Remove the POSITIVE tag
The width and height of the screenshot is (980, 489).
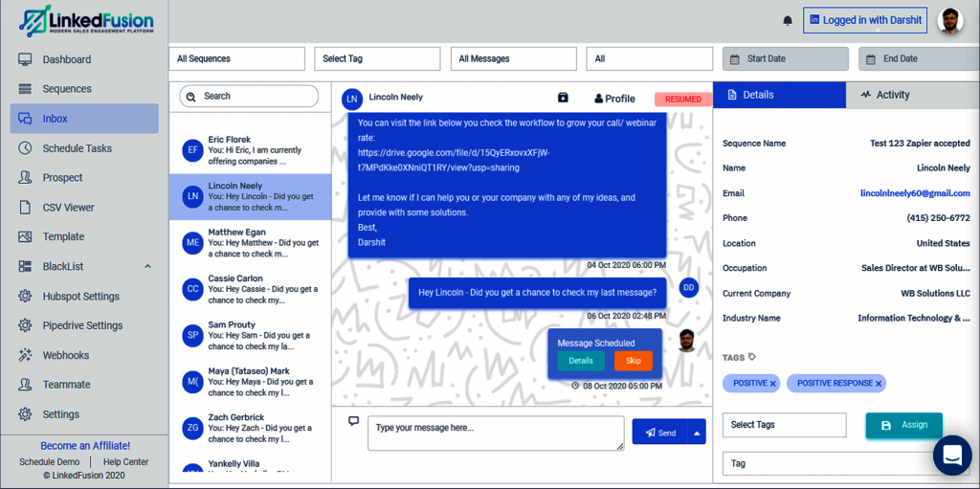coord(773,384)
